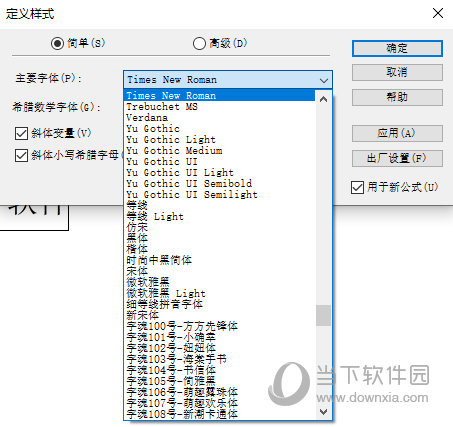The image size is (453, 427).
Task: Select the plain 等线 font
Action: [220, 206]
